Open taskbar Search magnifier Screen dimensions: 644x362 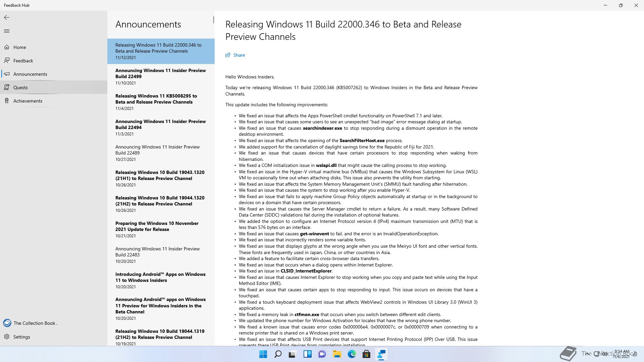(x=278, y=354)
